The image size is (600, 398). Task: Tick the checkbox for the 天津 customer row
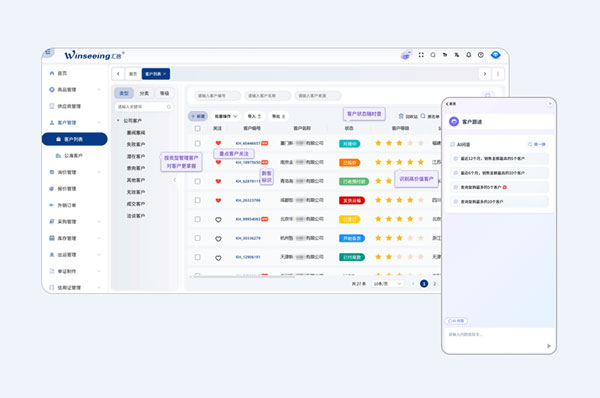click(x=197, y=257)
